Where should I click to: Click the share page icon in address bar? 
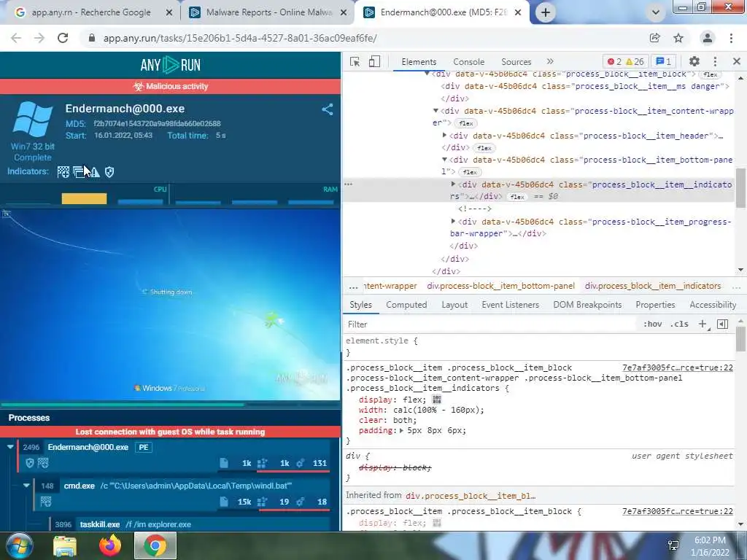(655, 38)
